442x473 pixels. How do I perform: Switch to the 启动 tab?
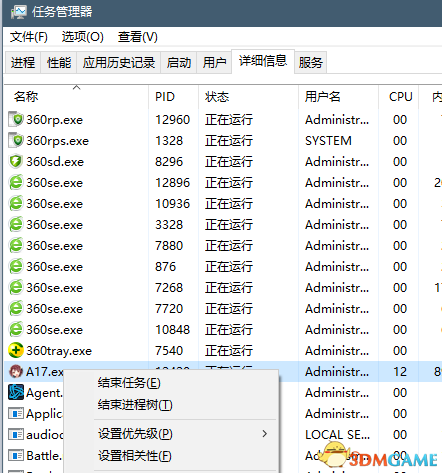179,62
